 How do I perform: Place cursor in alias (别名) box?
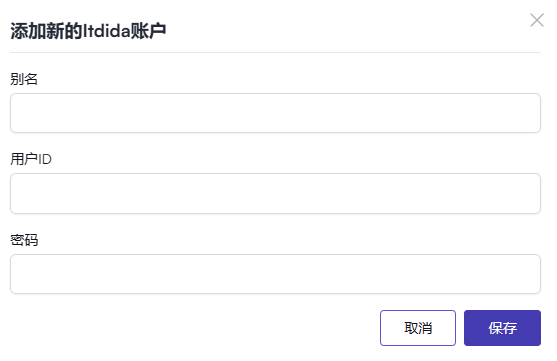pyautogui.click(x=275, y=113)
